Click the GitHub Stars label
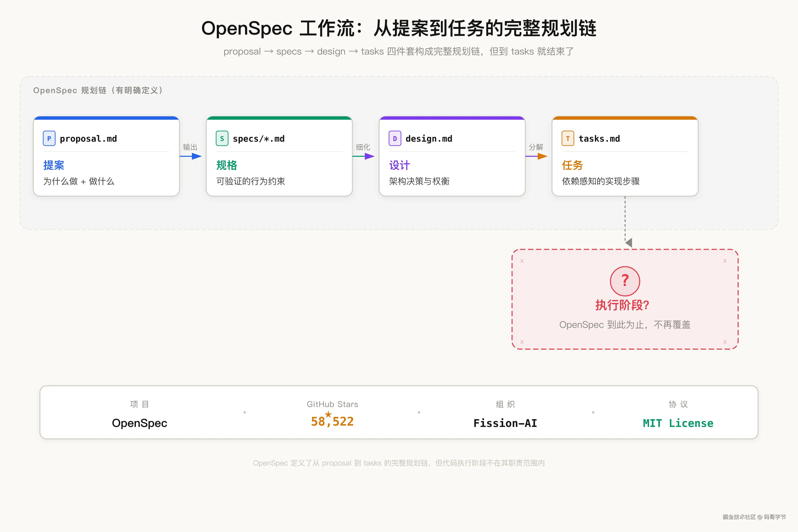 pos(332,404)
